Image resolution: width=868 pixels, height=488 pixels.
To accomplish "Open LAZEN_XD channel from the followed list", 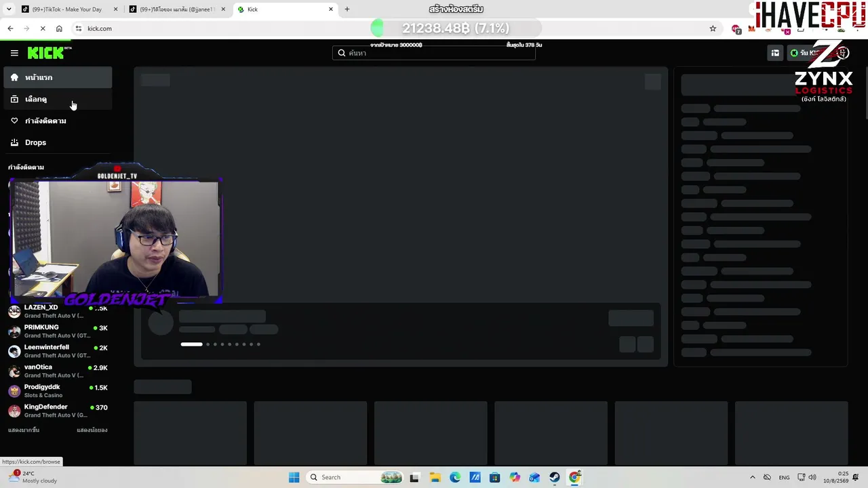I will (58, 311).
